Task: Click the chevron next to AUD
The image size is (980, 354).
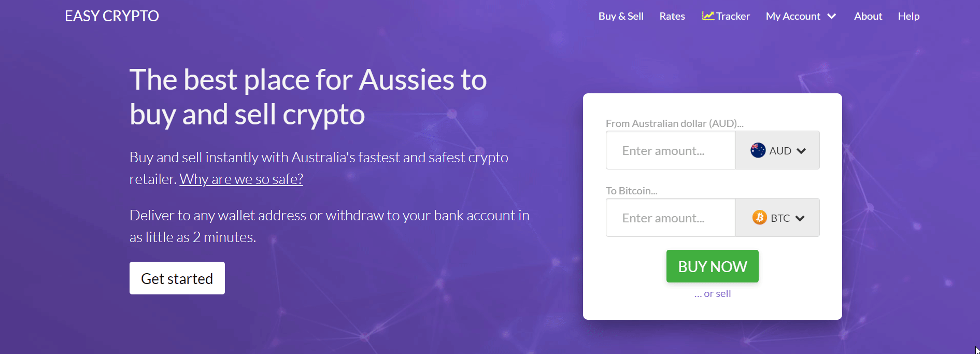Action: coord(801,150)
